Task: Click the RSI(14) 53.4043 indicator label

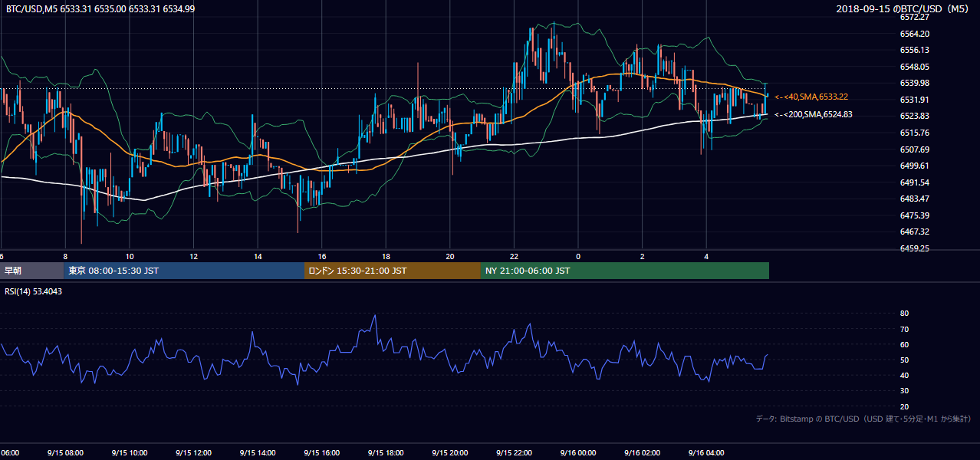Action: coord(33,291)
